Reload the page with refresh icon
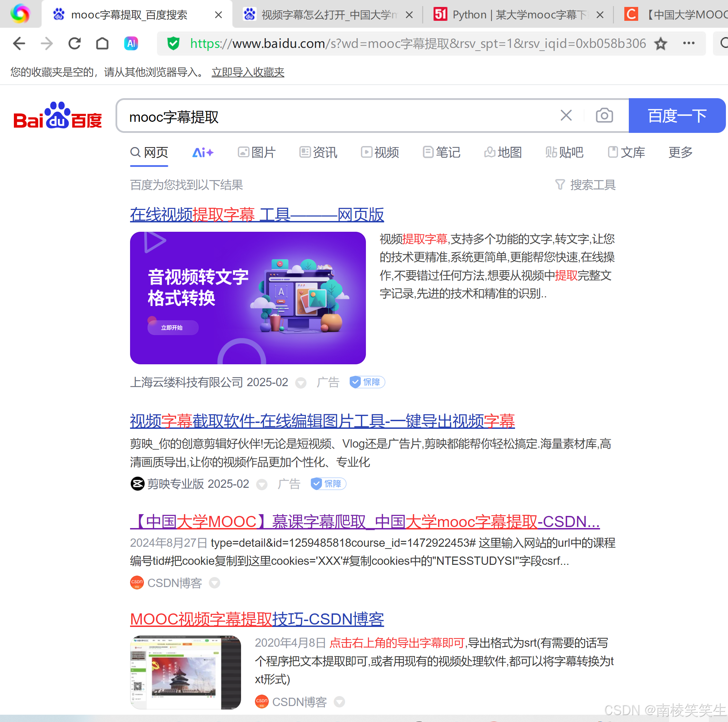Screen dimensions: 728x722 (75, 44)
